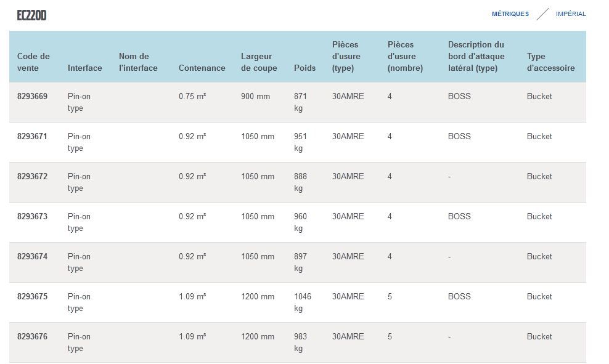Select sales code 8293672
This screenshot has height=364, width=609.
[32, 177]
